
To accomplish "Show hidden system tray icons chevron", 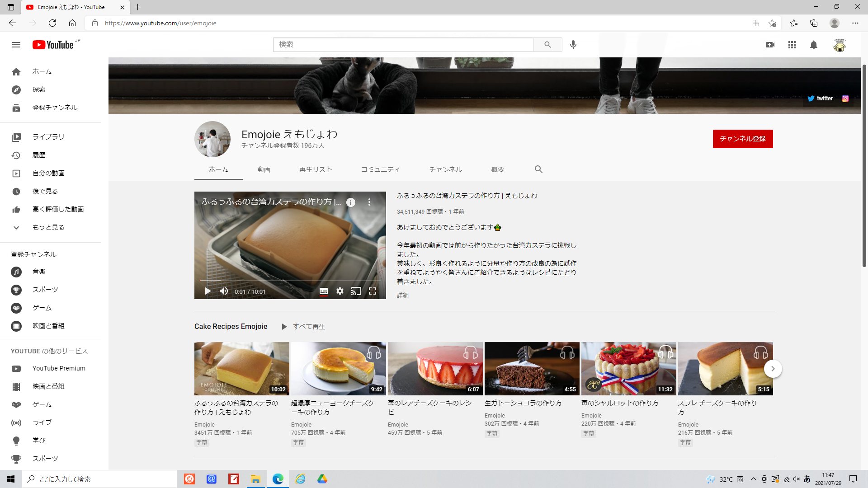I will pos(753,479).
